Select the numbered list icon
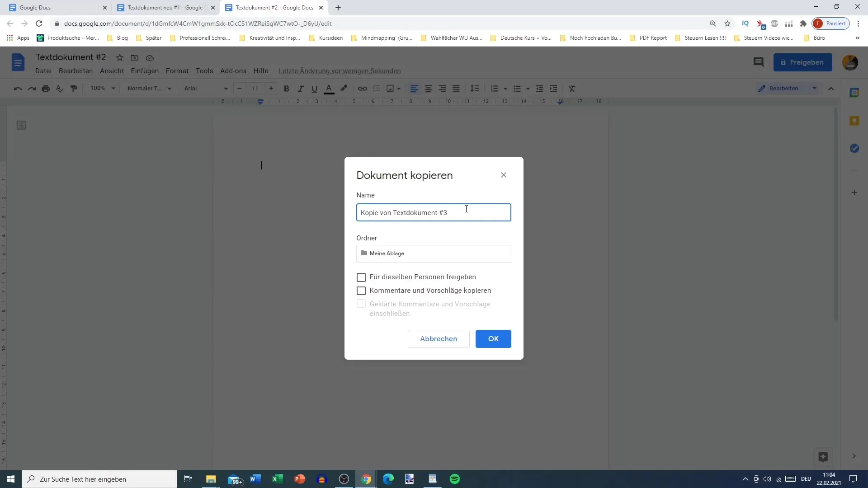Screen dimensions: 868x488 click(x=495, y=88)
